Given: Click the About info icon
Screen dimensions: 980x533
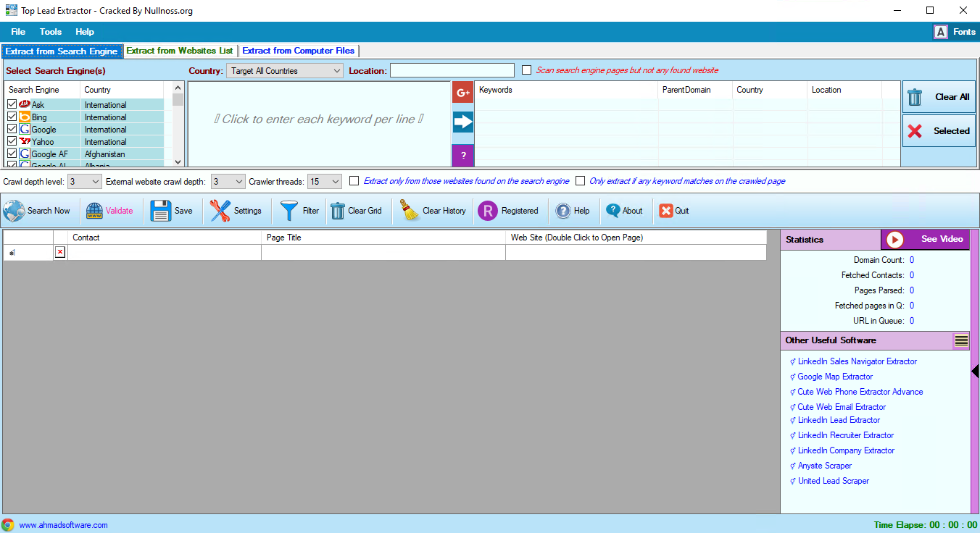Looking at the screenshot, I should (613, 211).
